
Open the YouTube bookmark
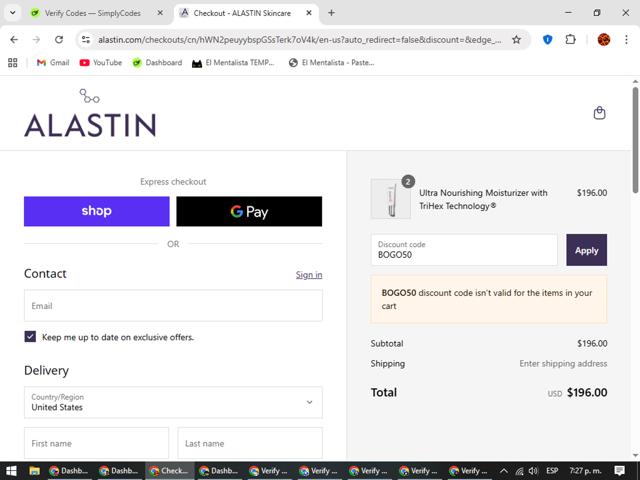click(100, 62)
